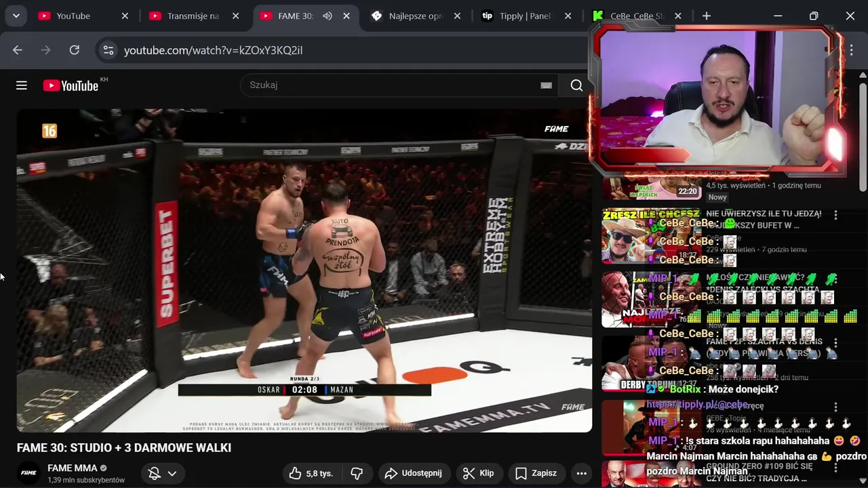Open the on-screen keyboard icon in search
This screenshot has width=868, height=488.
click(546, 85)
